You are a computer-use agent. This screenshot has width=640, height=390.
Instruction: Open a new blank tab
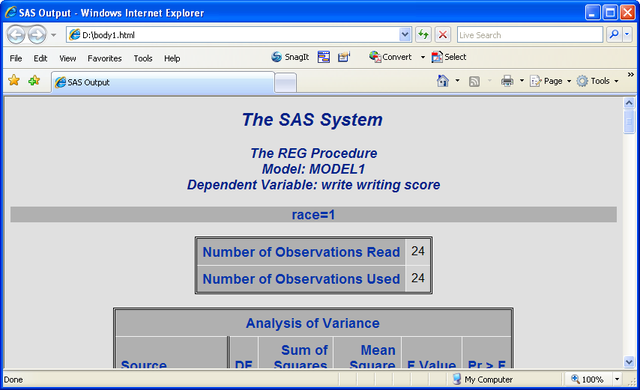click(x=285, y=83)
